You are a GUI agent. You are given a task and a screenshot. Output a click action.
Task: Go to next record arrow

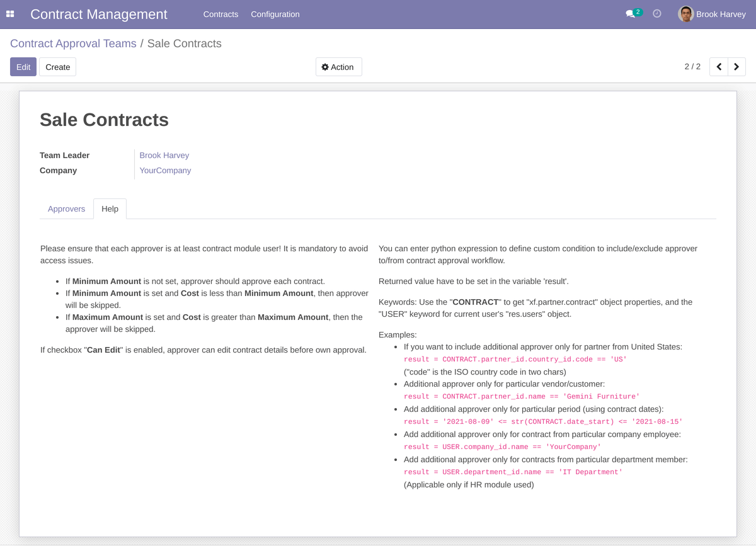click(736, 67)
